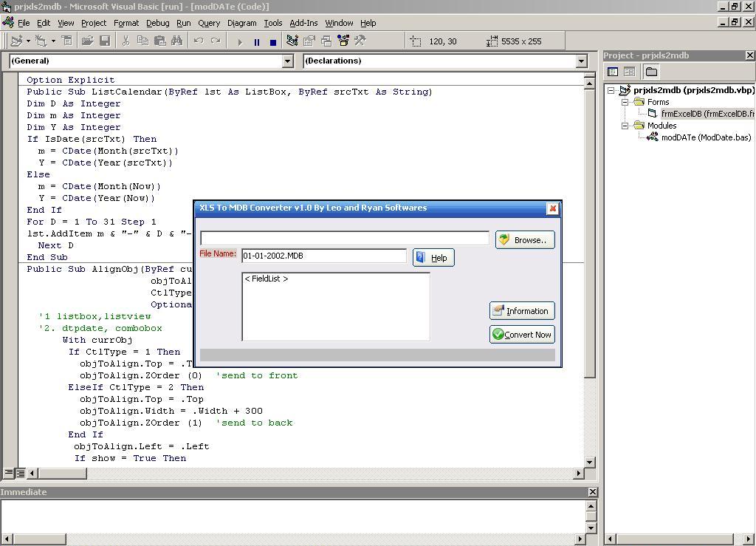Click the "5535 x 255" size readout
Image resolution: width=756 pixels, height=546 pixels.
click(521, 41)
